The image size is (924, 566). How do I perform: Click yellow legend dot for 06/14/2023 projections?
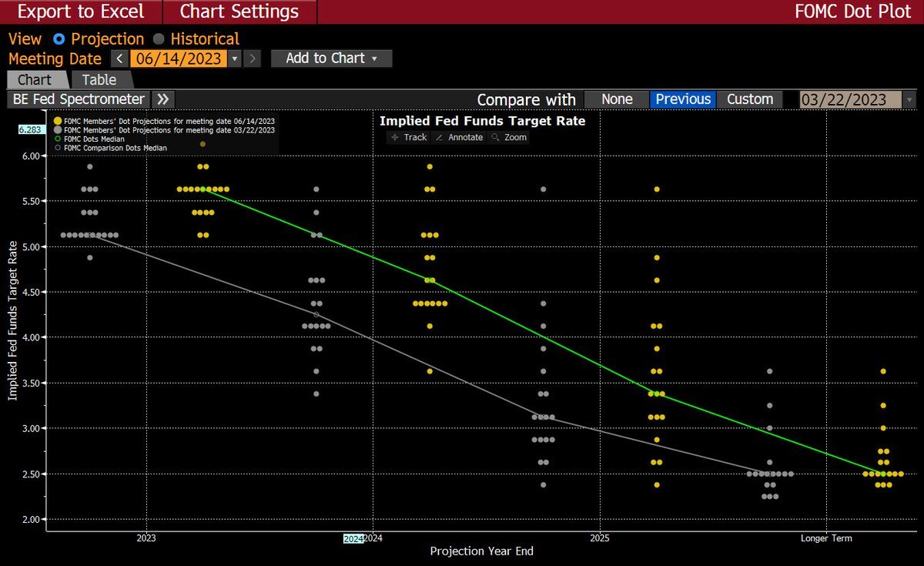[x=58, y=121]
